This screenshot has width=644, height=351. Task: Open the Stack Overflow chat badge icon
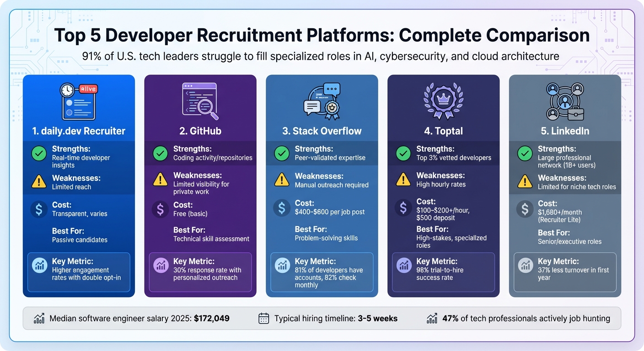click(322, 100)
